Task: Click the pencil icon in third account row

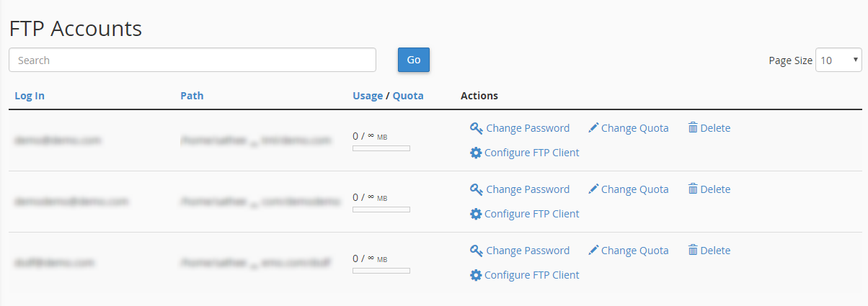Action: click(593, 251)
